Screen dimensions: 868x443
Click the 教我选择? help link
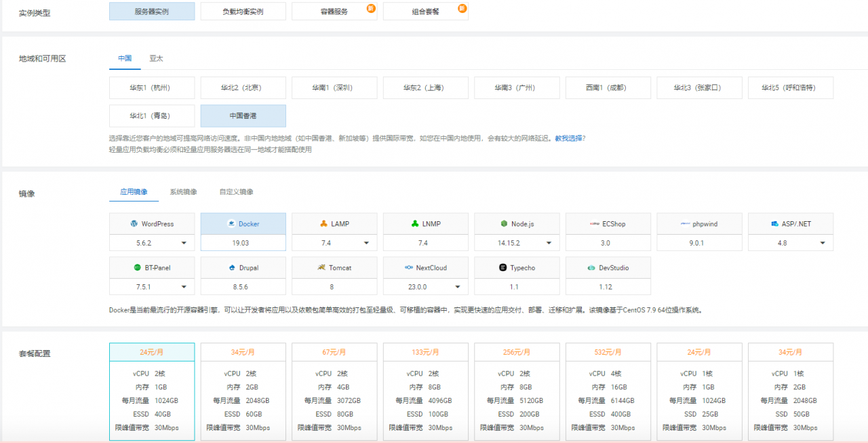click(x=570, y=138)
